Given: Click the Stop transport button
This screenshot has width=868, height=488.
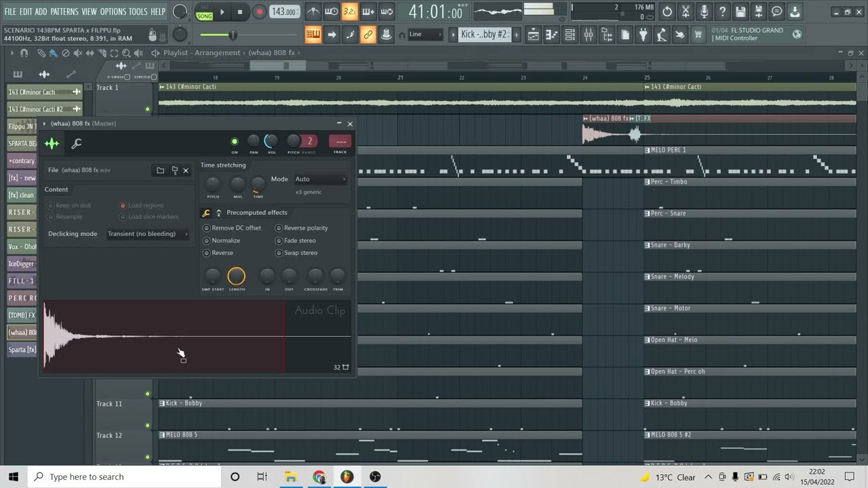Looking at the screenshot, I should click(239, 12).
